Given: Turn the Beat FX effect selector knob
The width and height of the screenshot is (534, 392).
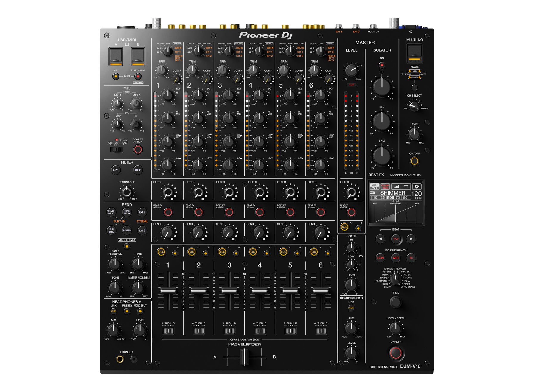Looking at the screenshot, I should pyautogui.click(x=395, y=279).
